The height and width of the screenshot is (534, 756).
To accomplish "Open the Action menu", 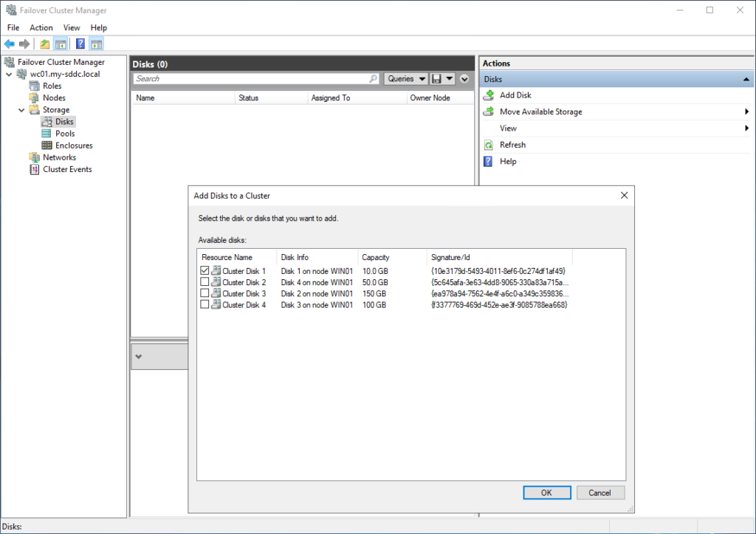I will tap(41, 28).
